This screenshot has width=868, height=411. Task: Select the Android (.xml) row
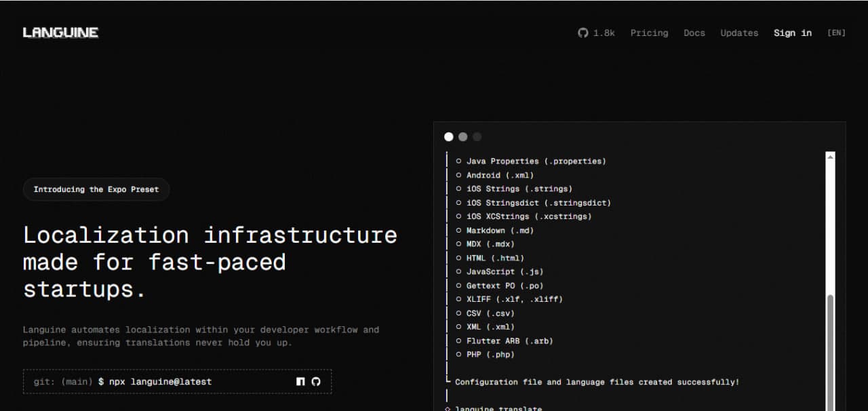(494, 175)
